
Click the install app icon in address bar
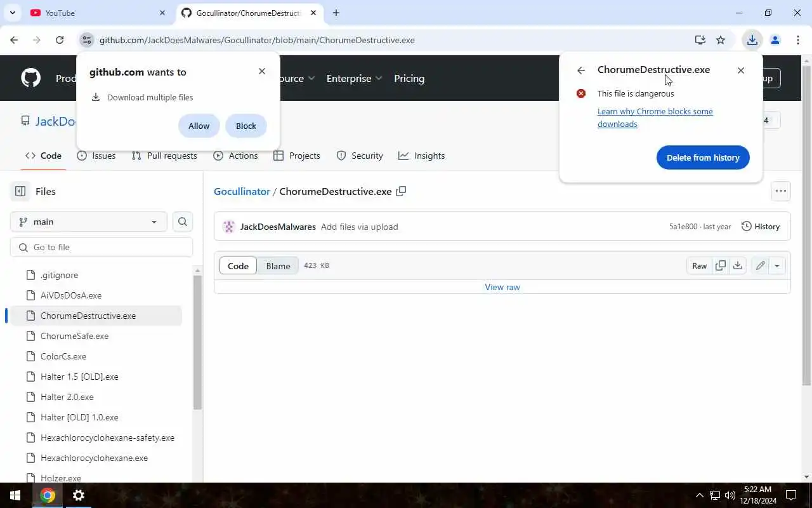pyautogui.click(x=700, y=40)
